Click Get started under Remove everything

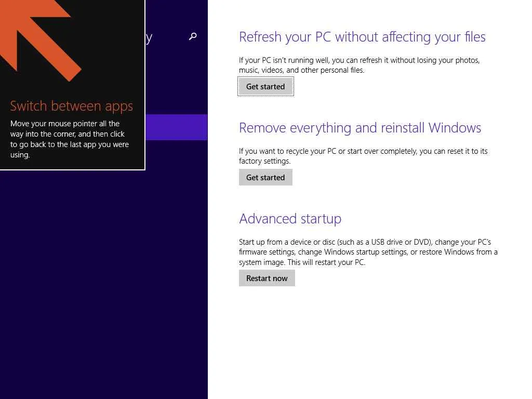tap(265, 178)
